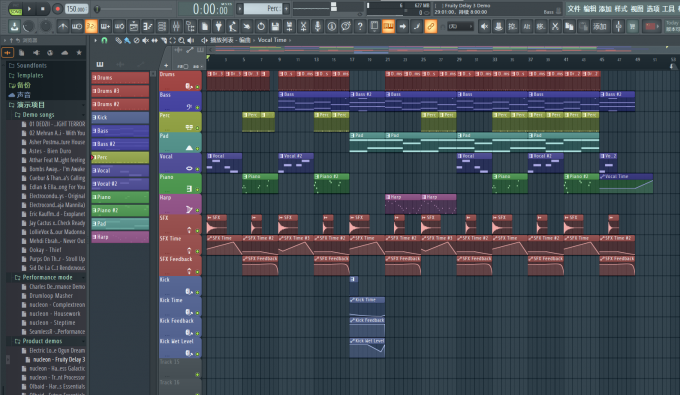Click the save project floppy icon
The width and height of the screenshot is (680, 395).
click(x=275, y=26)
